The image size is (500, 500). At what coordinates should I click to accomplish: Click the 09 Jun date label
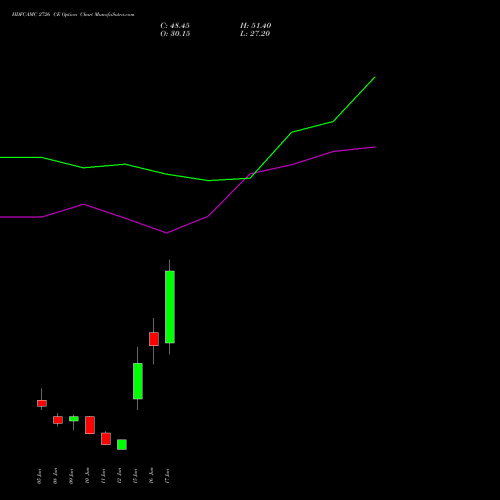[x=71, y=476]
